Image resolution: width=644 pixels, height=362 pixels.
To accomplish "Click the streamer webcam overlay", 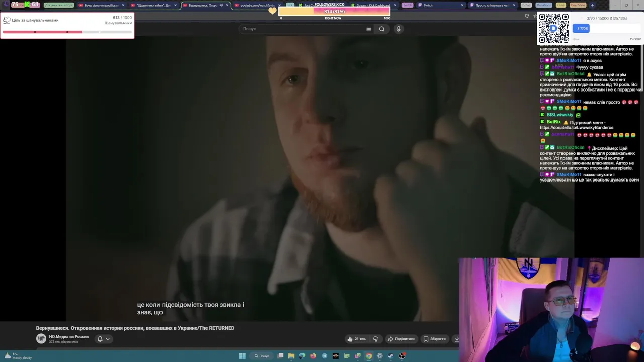I will coord(551,310).
